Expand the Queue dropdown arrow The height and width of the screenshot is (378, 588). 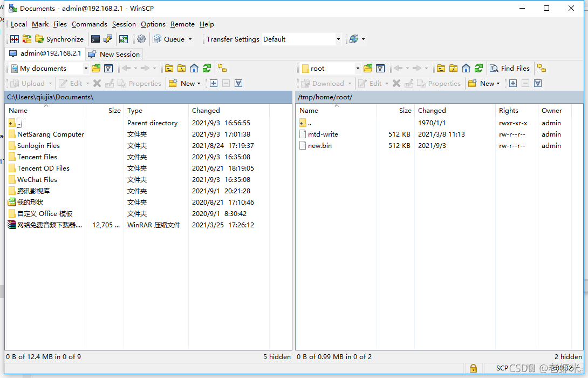[190, 39]
